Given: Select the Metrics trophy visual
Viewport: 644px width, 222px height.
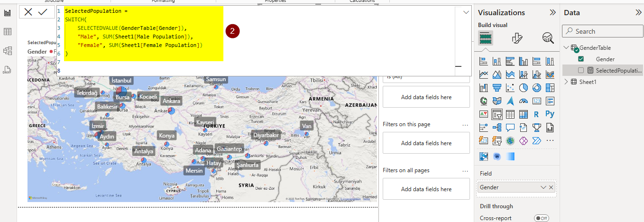Looking at the screenshot, I should 537,128.
